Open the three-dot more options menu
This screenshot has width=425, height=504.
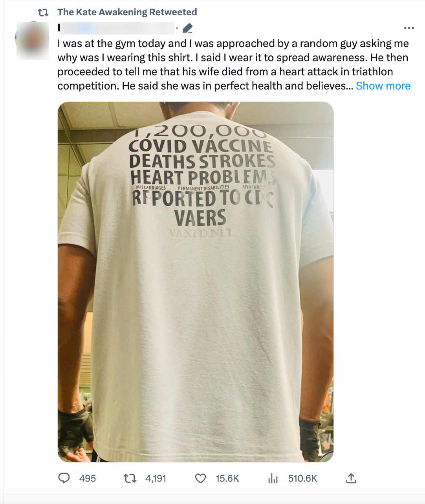tap(409, 28)
